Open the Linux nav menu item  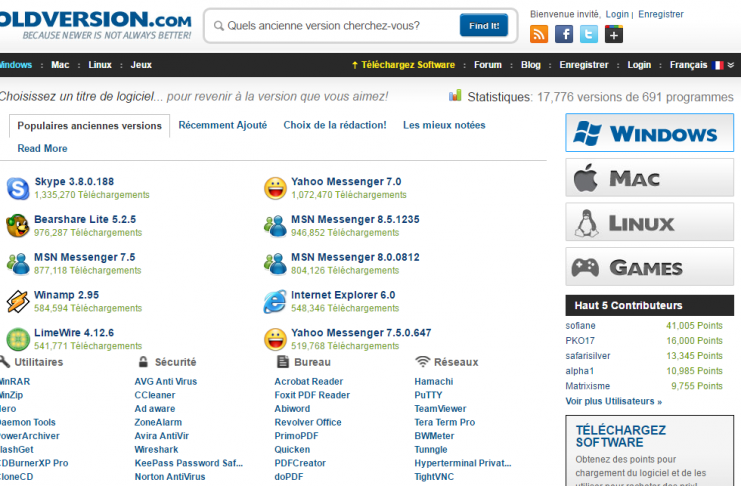pyautogui.click(x=100, y=65)
